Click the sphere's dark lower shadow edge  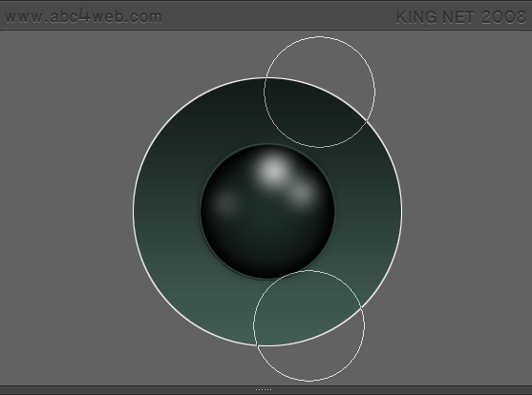coord(267,271)
